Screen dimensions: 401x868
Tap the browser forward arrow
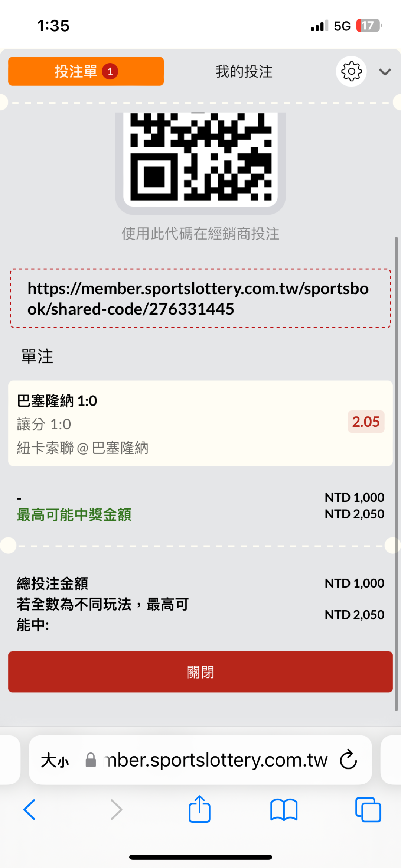[x=116, y=809]
